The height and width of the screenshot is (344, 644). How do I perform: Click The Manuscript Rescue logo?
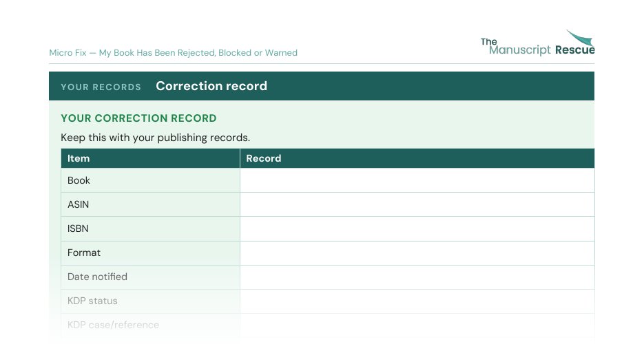(x=538, y=43)
